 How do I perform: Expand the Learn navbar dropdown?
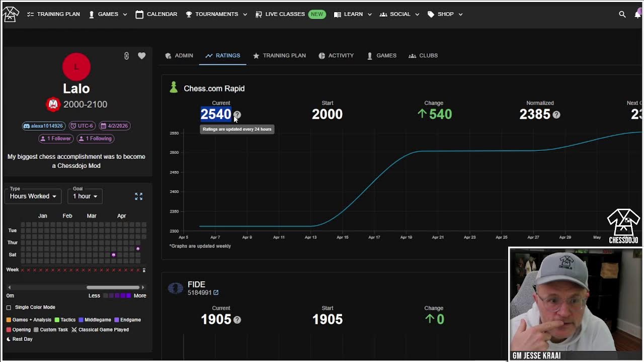pos(353,14)
